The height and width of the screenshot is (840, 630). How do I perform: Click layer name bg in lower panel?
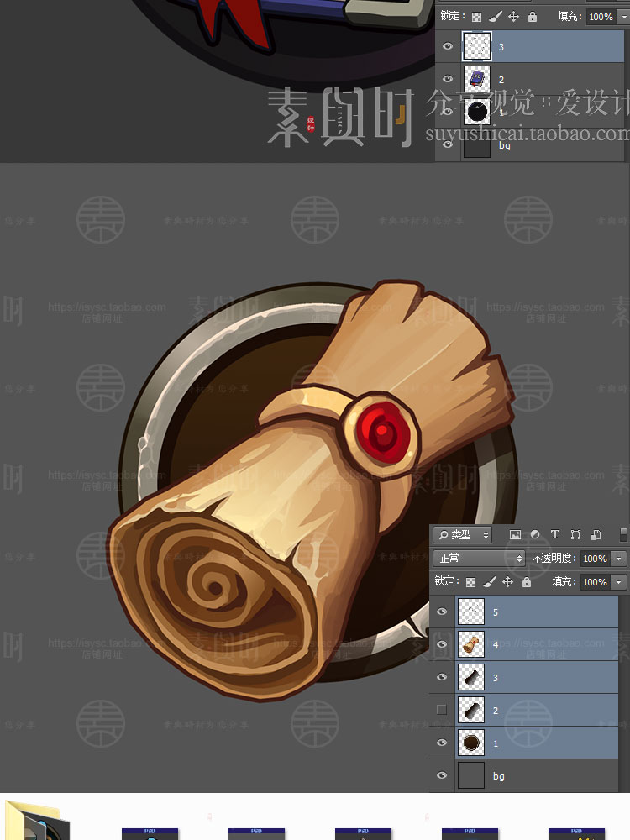(498, 776)
